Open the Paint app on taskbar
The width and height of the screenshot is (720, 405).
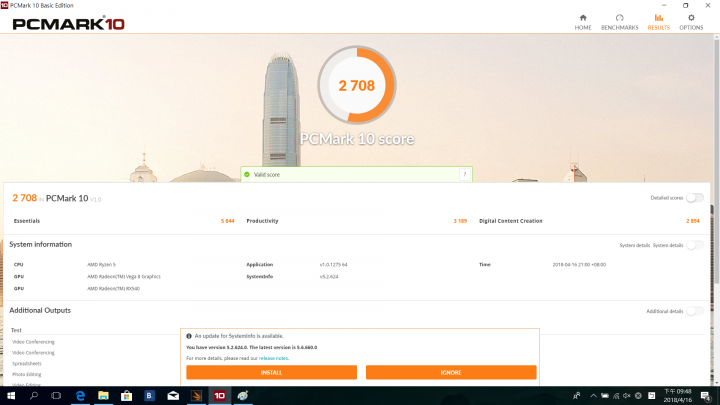(x=243, y=395)
